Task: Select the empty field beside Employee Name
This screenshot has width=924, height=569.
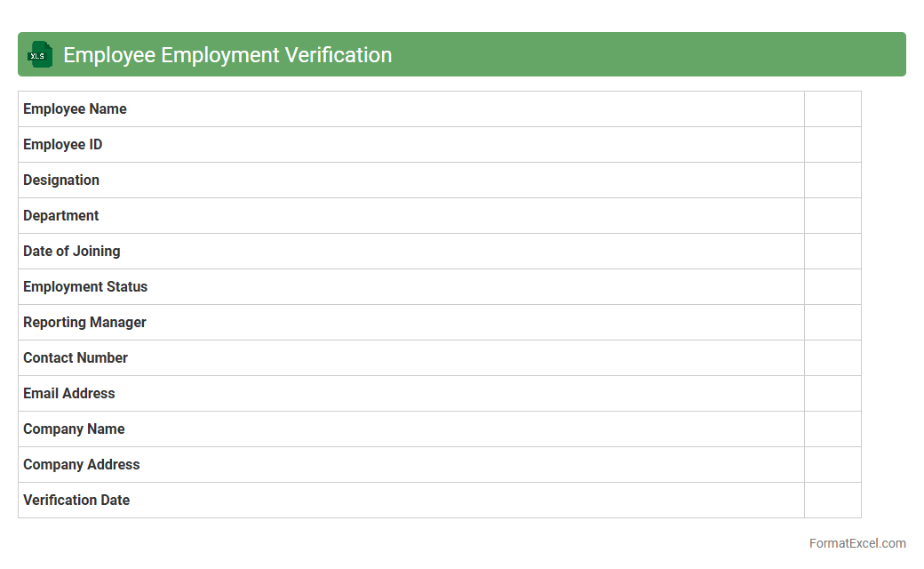Action: (x=832, y=109)
